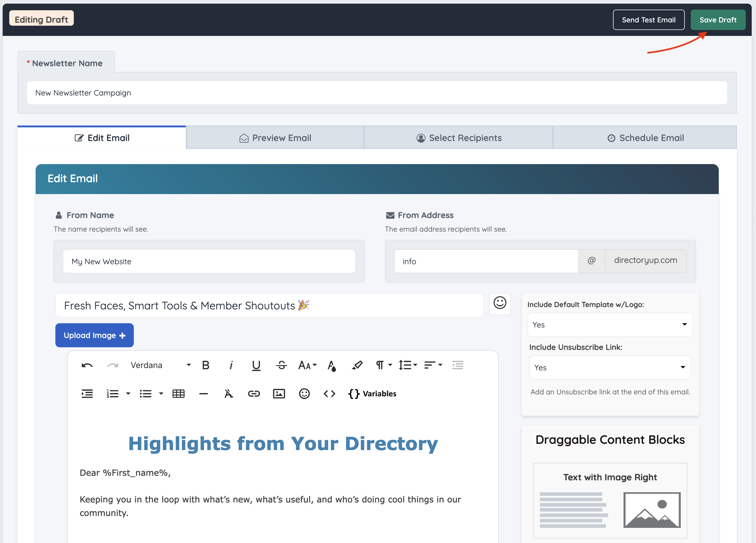This screenshot has width=756, height=543.
Task: Open font size dropdown
Action: pyautogui.click(x=307, y=365)
